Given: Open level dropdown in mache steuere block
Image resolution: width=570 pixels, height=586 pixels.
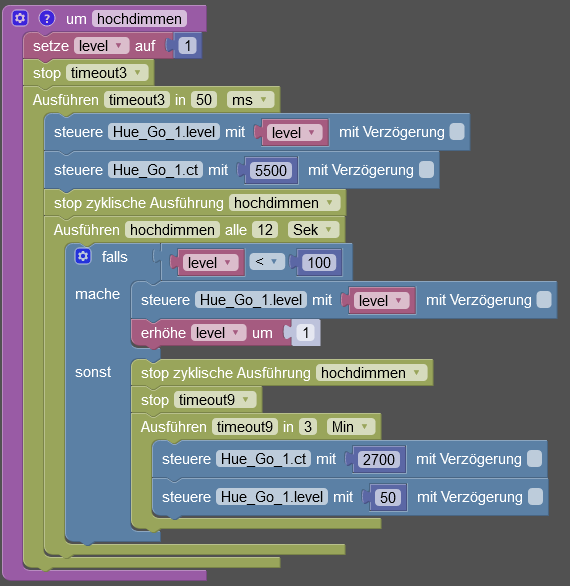Looking at the screenshot, I should coord(382,300).
